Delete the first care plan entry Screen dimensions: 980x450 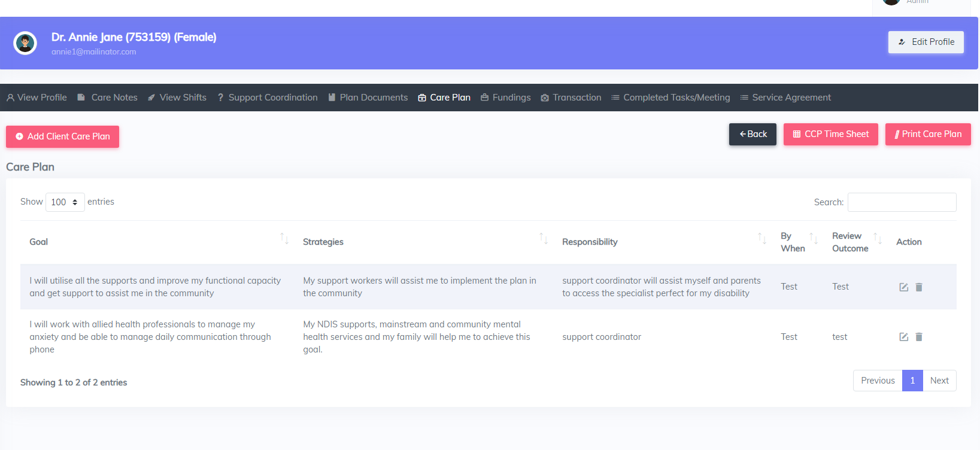[x=919, y=287]
